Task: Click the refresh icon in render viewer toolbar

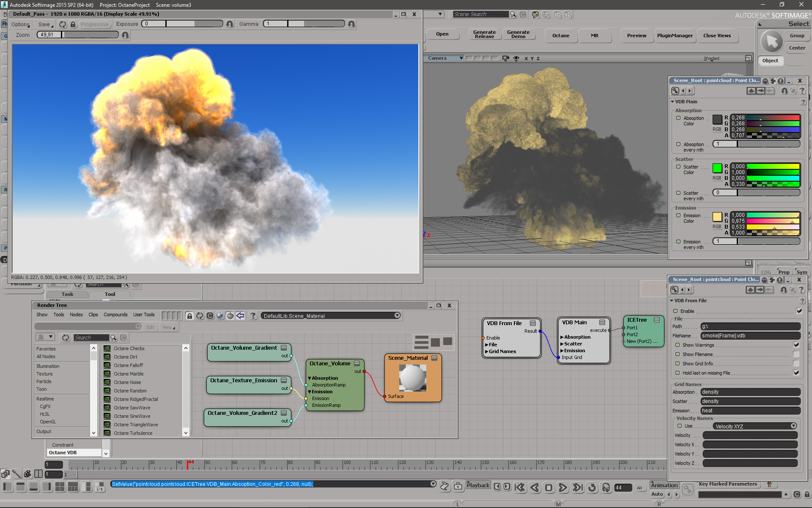Action: point(63,24)
